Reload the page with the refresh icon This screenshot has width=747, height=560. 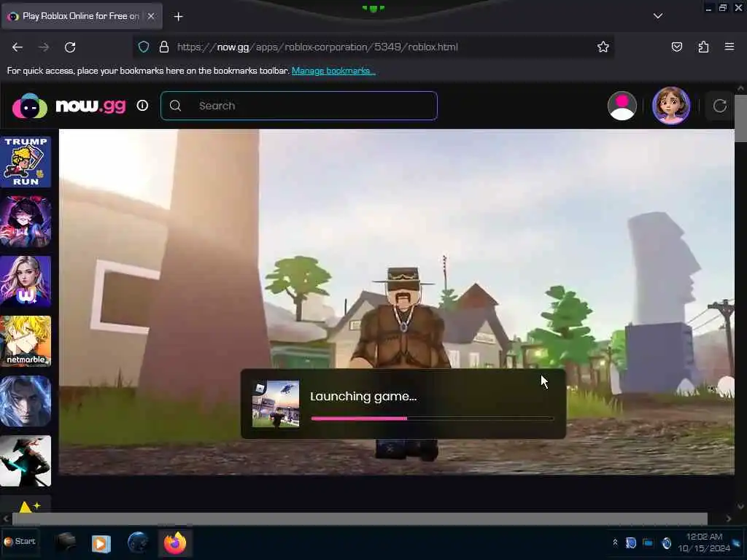(x=70, y=47)
